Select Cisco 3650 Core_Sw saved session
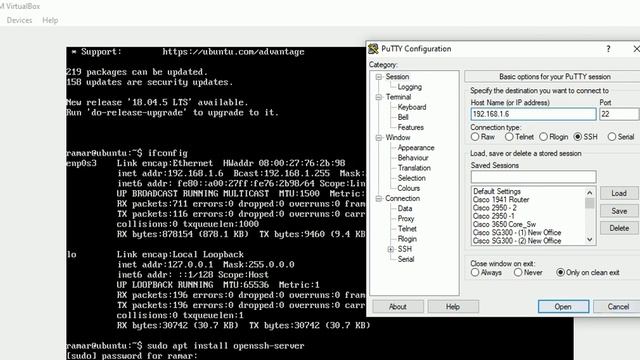This screenshot has width=640, height=360. [x=504, y=224]
